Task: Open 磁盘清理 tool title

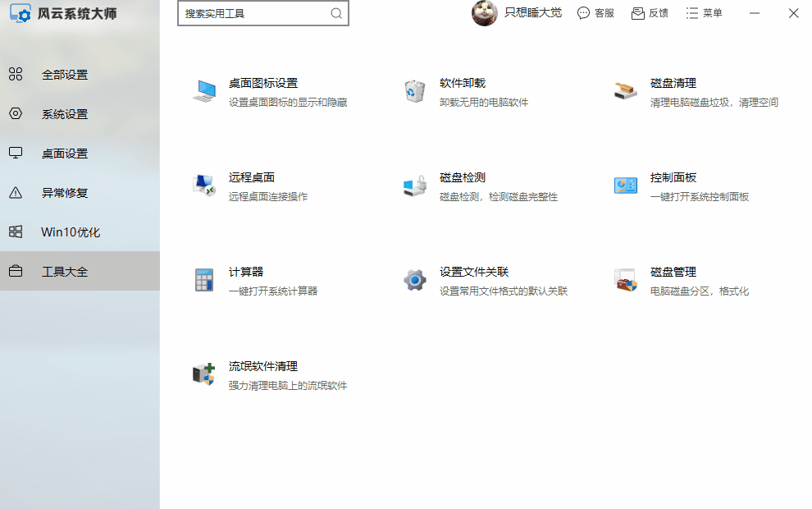Action: point(673,83)
